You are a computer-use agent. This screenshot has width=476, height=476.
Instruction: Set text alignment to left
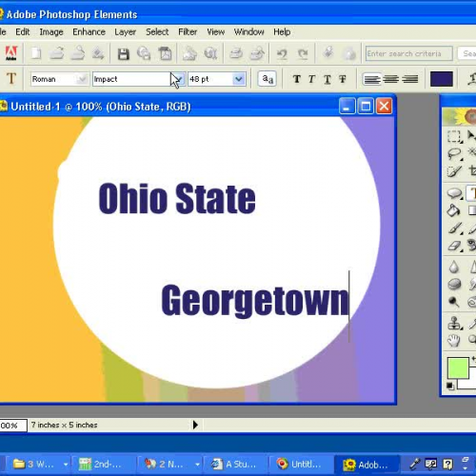point(371,79)
